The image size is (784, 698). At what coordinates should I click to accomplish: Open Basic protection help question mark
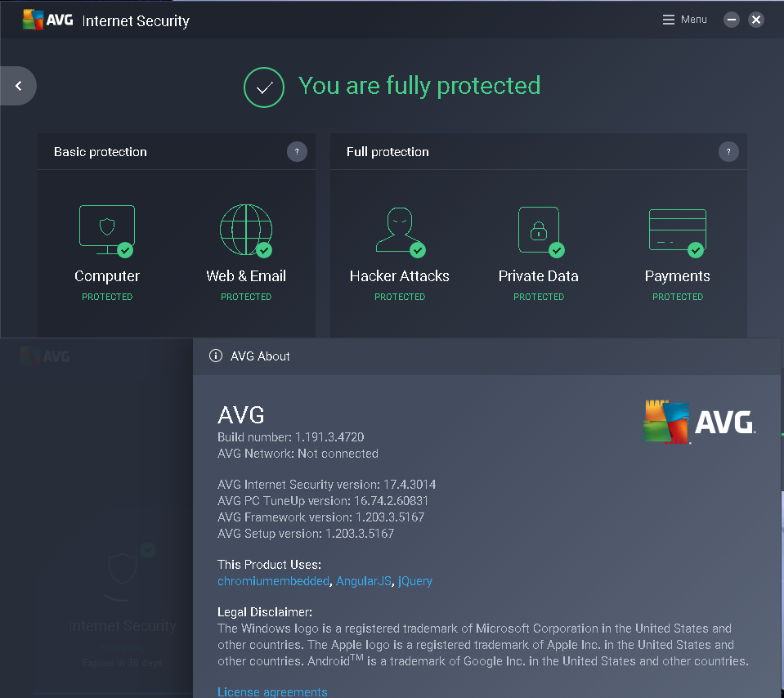[297, 151]
